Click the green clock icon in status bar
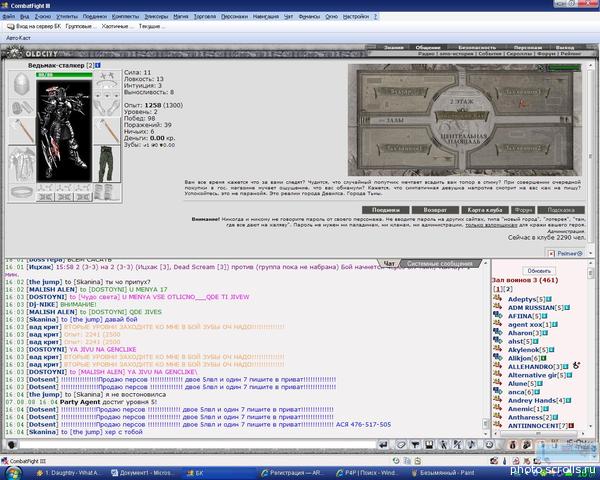The height and width of the screenshot is (480, 600). (396, 461)
